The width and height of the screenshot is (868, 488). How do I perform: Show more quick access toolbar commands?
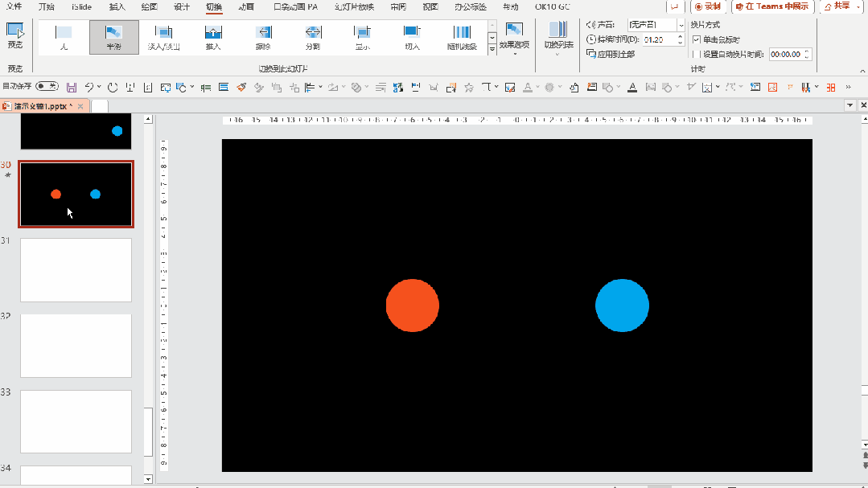coord(848,88)
